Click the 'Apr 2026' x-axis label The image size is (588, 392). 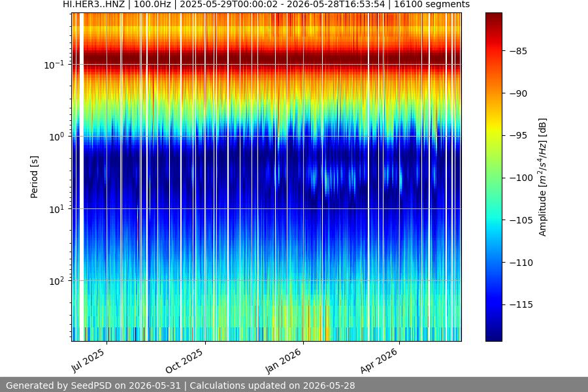379,361
